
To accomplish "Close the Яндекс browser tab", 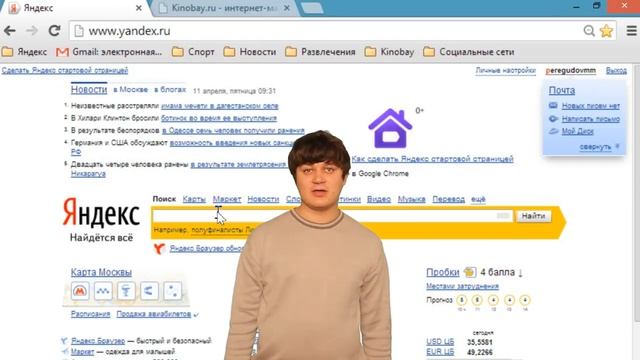I will click(139, 8).
